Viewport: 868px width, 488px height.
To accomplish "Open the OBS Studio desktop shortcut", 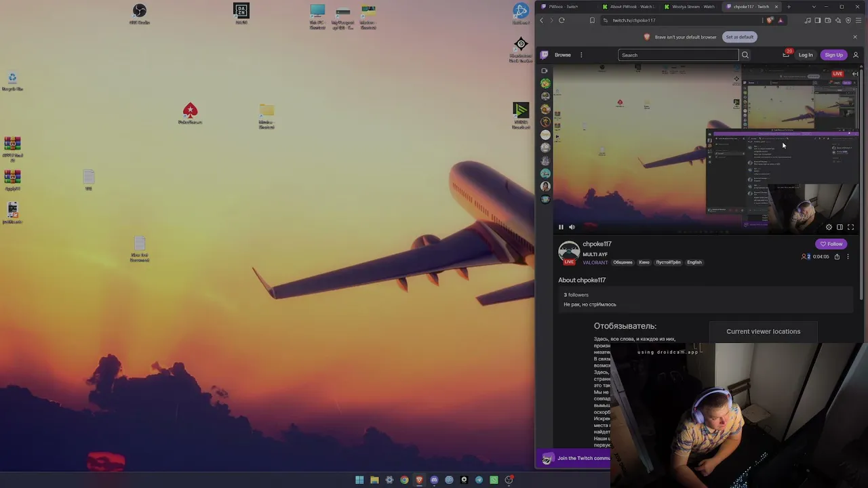I will pyautogui.click(x=139, y=14).
